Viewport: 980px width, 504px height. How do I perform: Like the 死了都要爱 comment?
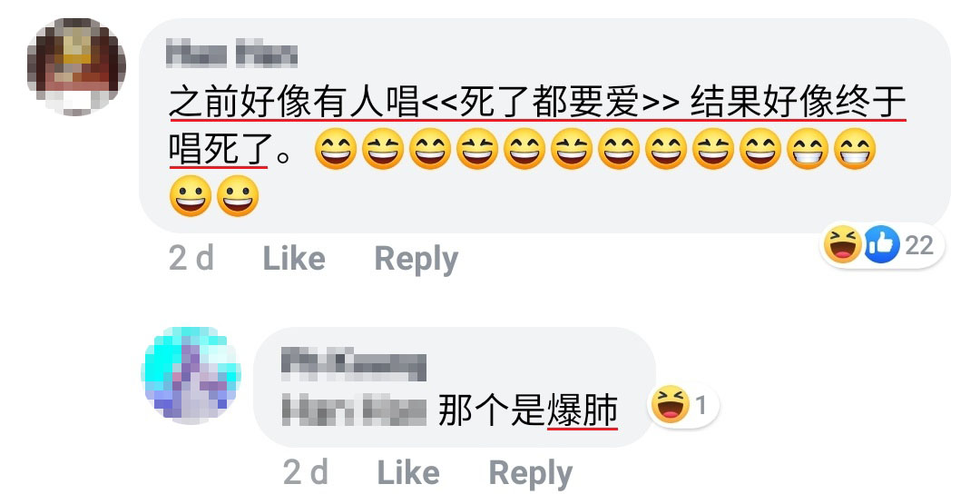[x=294, y=258]
